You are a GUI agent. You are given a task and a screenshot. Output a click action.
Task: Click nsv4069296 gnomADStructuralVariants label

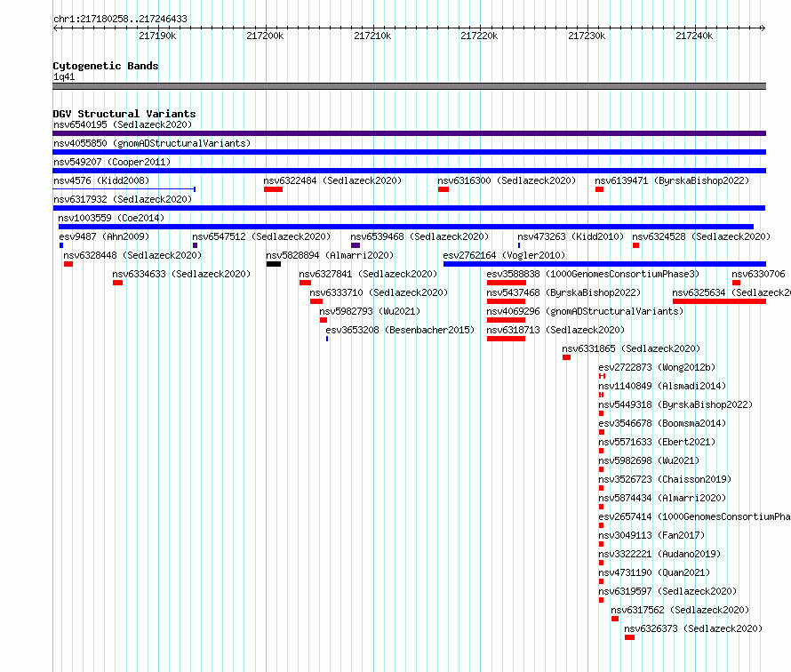585,311
